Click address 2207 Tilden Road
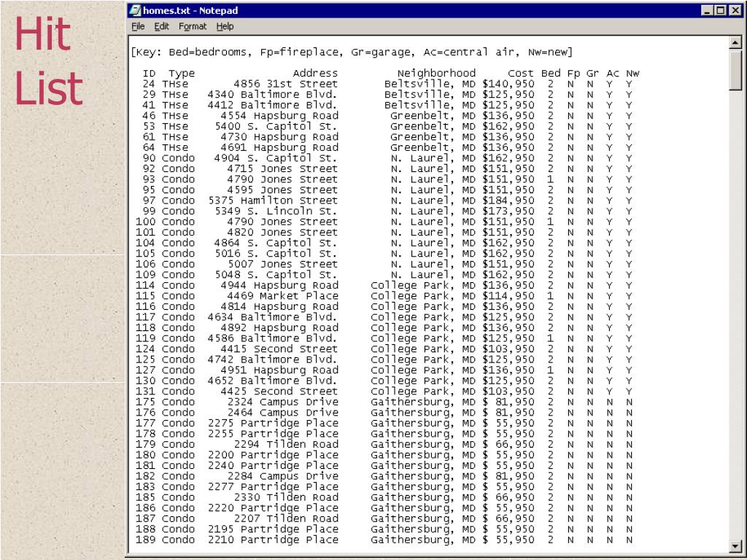The width and height of the screenshot is (747, 560). coord(285,518)
